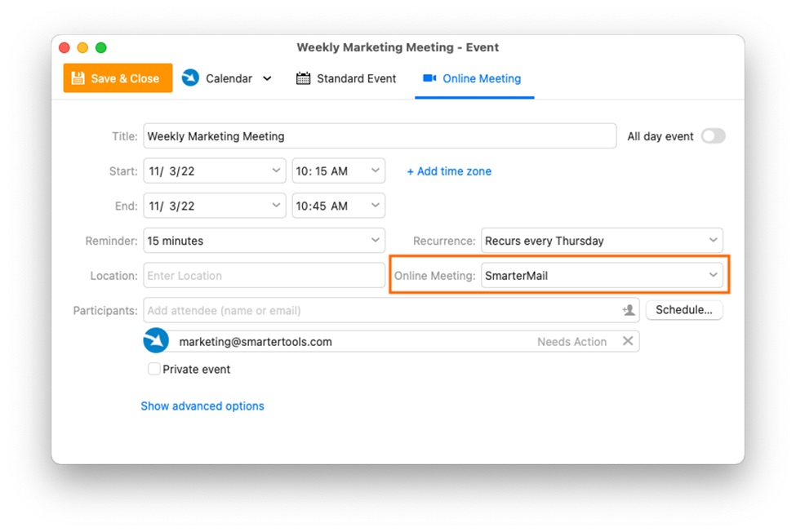Click the Save & Close floppy disk icon
This screenshot has width=796, height=532.
78,78
